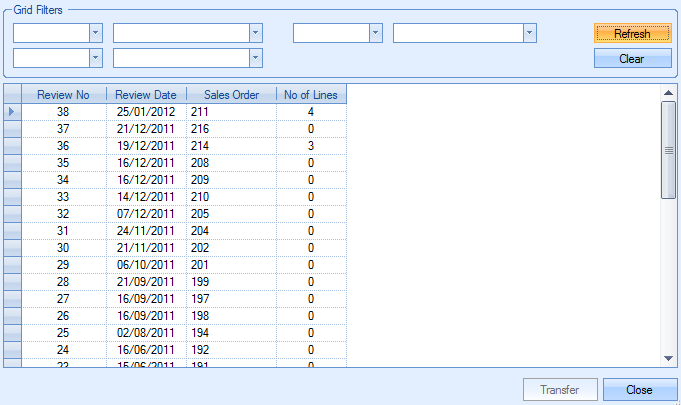Expand the second top-row filter dropdown
Viewport: 681px width, 405px height.
[x=256, y=33]
